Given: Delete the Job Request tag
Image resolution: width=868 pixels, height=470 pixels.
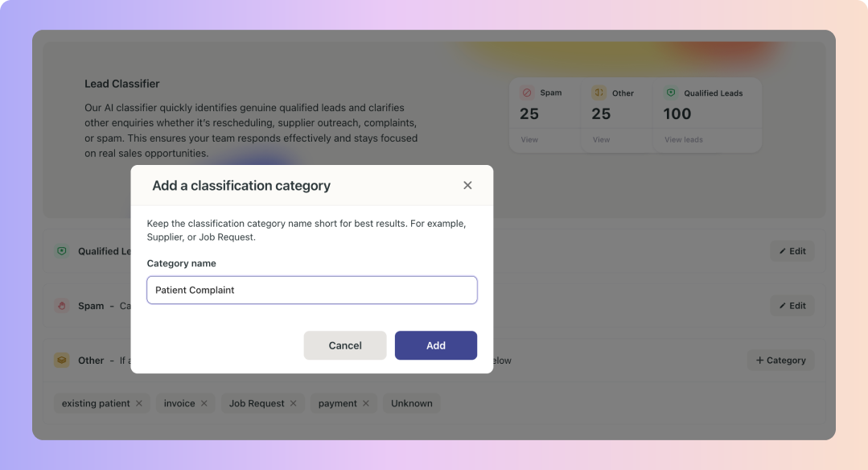Looking at the screenshot, I should tap(294, 403).
